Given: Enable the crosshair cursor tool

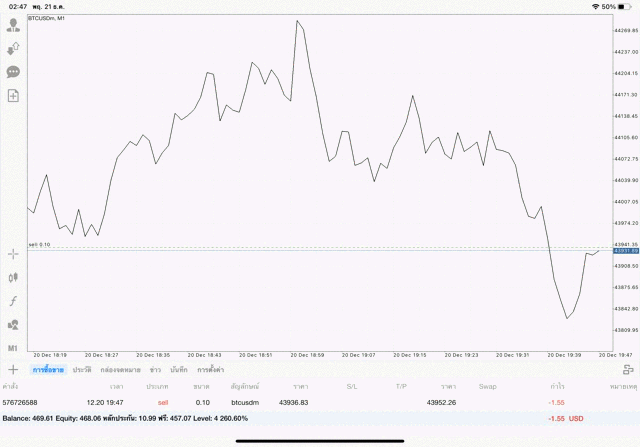Looking at the screenshot, I should coord(13,254).
